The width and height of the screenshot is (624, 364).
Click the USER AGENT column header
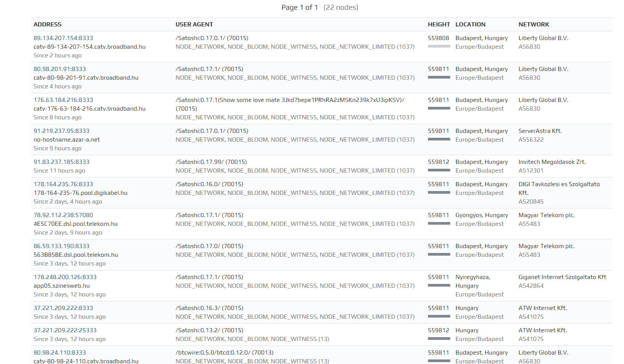click(x=194, y=25)
